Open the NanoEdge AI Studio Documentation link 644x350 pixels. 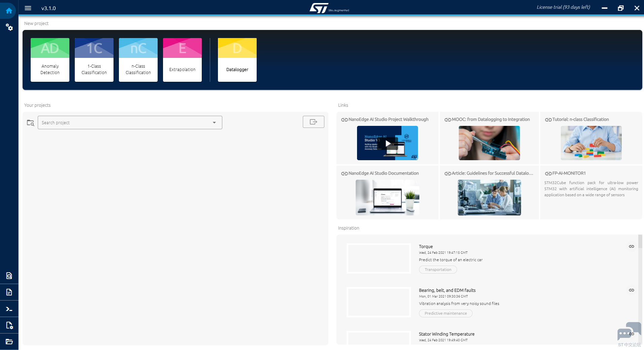(384, 173)
